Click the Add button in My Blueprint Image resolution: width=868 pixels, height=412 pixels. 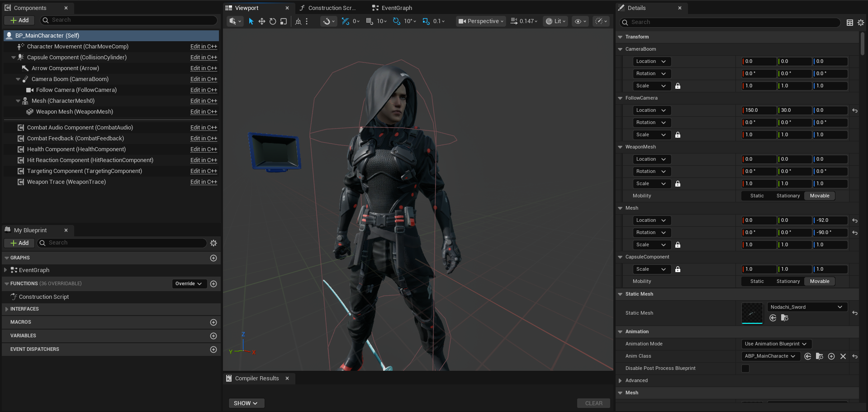pos(19,243)
